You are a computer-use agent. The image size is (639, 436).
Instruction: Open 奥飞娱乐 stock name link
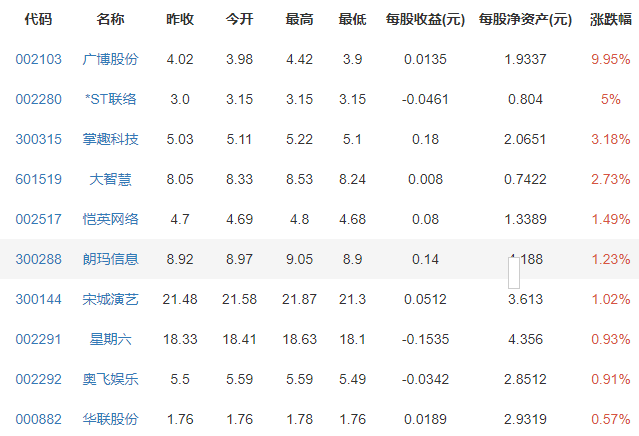[x=110, y=379]
